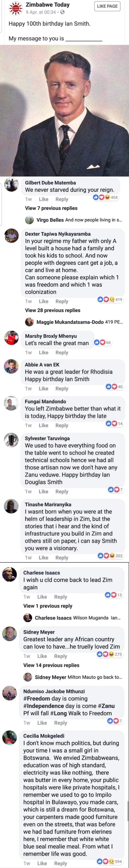Screen dimensions: 129x868
Task: Like Marshy Broxly Mhenyu's comment
Action: click(x=43, y=352)
